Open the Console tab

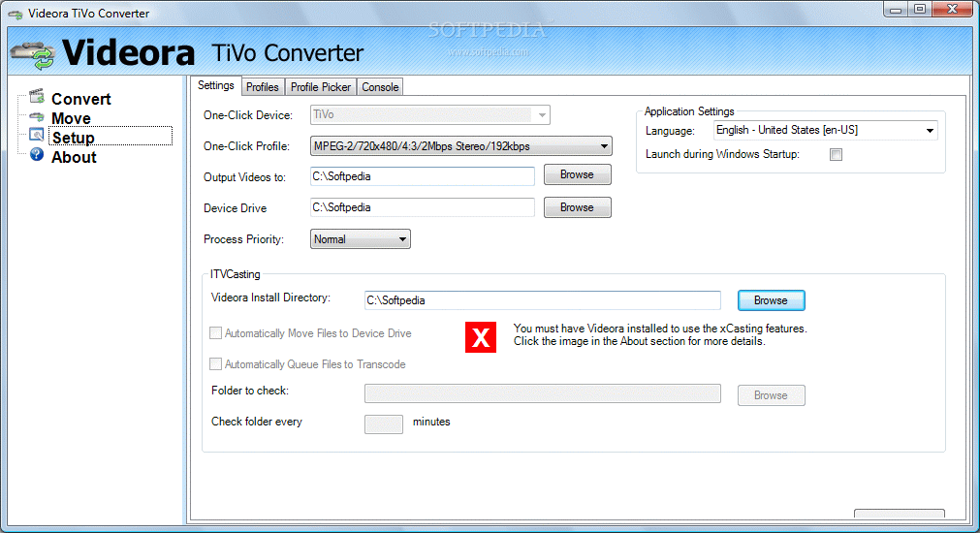tap(380, 87)
